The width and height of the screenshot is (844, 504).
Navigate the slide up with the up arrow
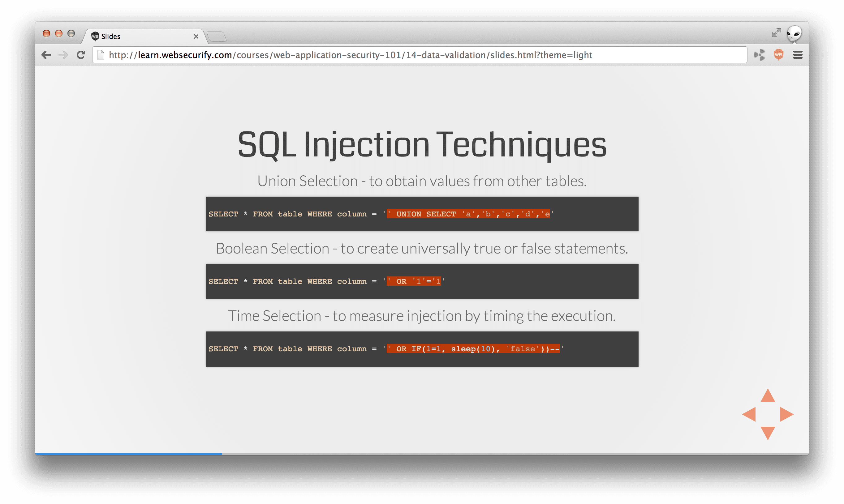tap(768, 395)
